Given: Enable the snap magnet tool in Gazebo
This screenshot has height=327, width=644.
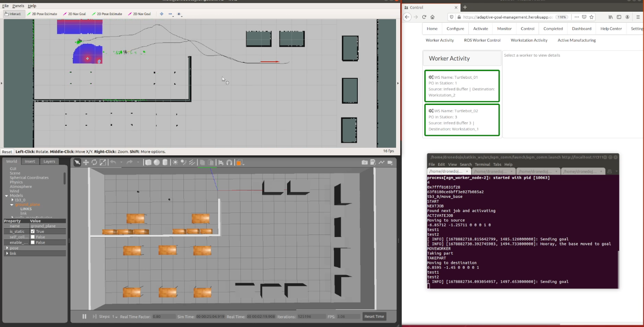Looking at the screenshot, I should click(x=229, y=162).
